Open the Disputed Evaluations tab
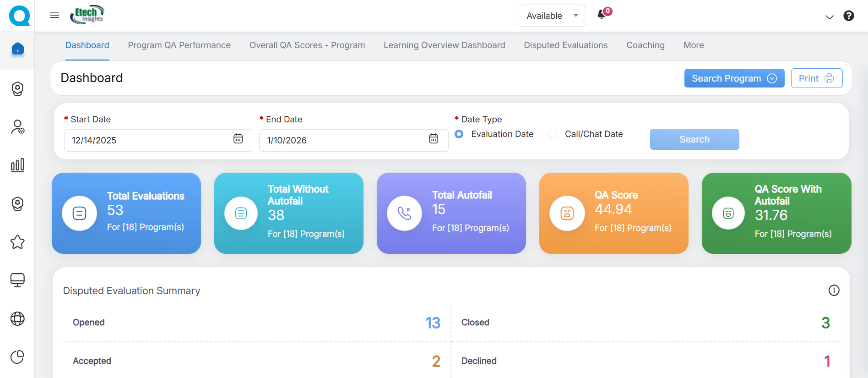The height and width of the screenshot is (378, 868). point(565,45)
